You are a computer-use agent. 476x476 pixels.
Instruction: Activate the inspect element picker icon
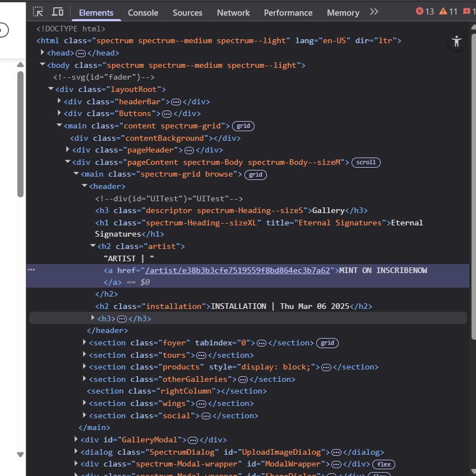[x=38, y=12]
